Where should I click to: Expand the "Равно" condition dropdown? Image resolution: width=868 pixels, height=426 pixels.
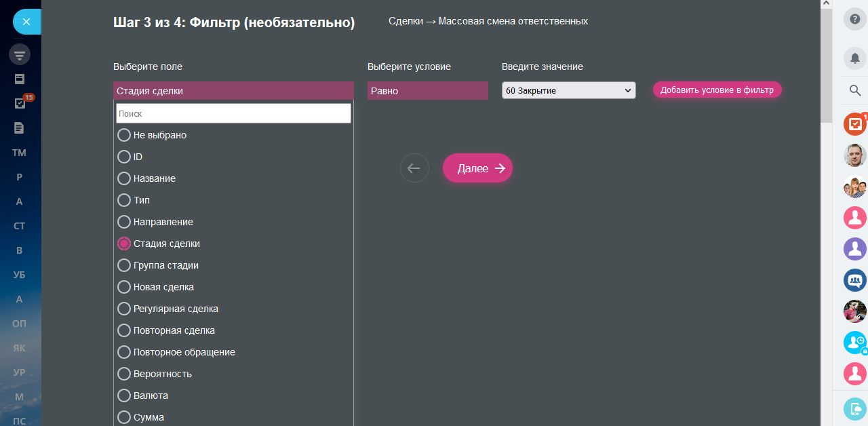coord(427,90)
